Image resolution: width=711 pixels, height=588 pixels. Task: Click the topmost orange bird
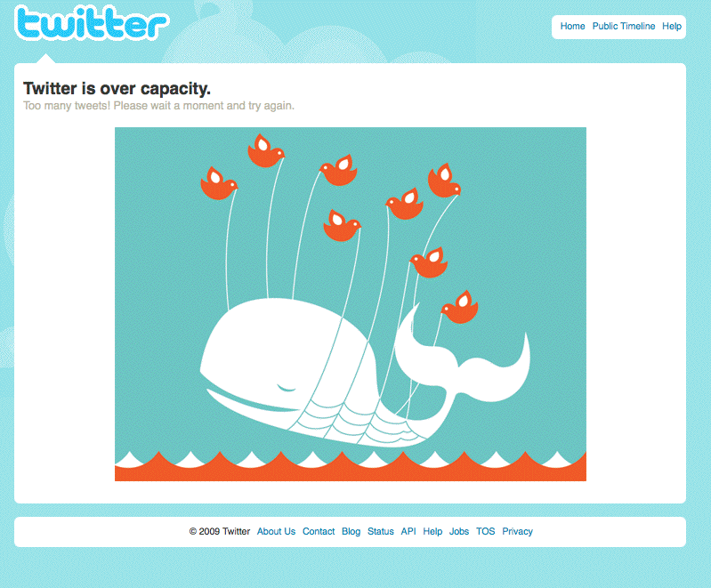[266, 150]
